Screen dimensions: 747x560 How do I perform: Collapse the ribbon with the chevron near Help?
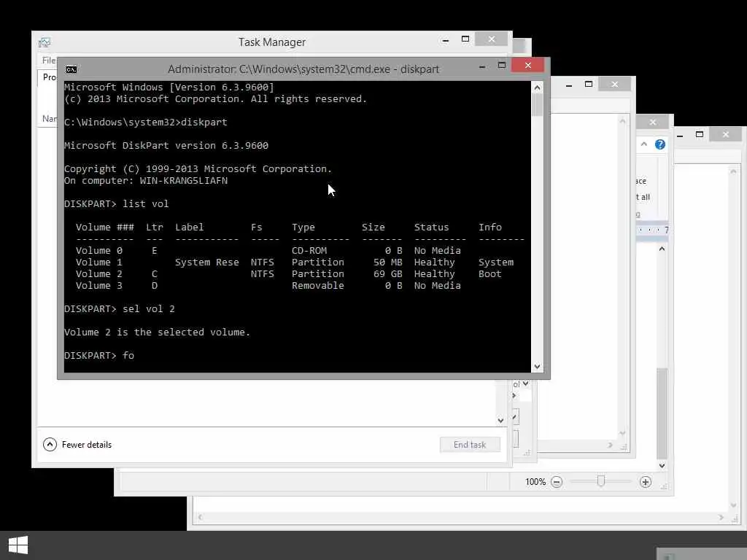click(643, 144)
